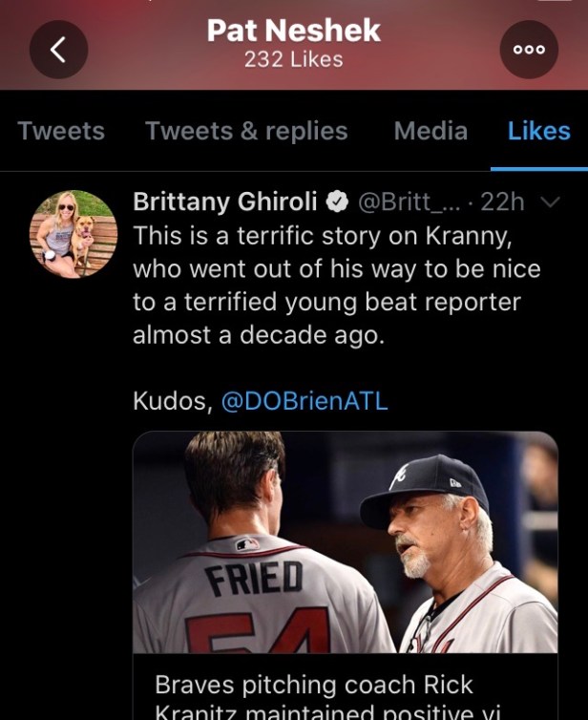Image resolution: width=588 pixels, height=720 pixels.
Task: Open the tweet text about Kranny
Action: [334, 269]
